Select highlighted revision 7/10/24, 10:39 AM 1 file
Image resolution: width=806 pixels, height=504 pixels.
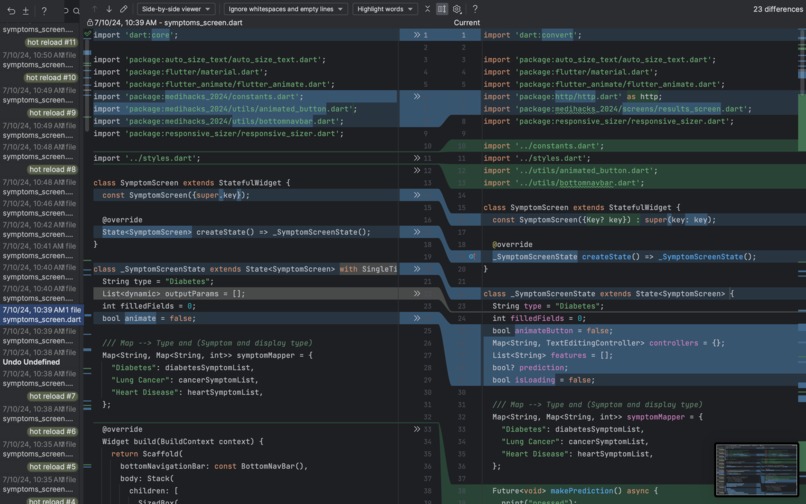pyautogui.click(x=41, y=315)
